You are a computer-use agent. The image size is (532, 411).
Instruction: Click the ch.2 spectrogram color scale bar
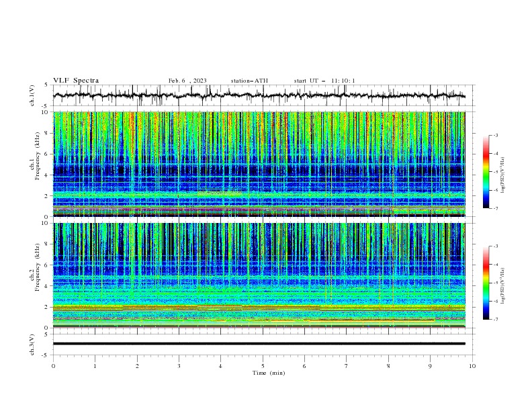click(x=486, y=283)
